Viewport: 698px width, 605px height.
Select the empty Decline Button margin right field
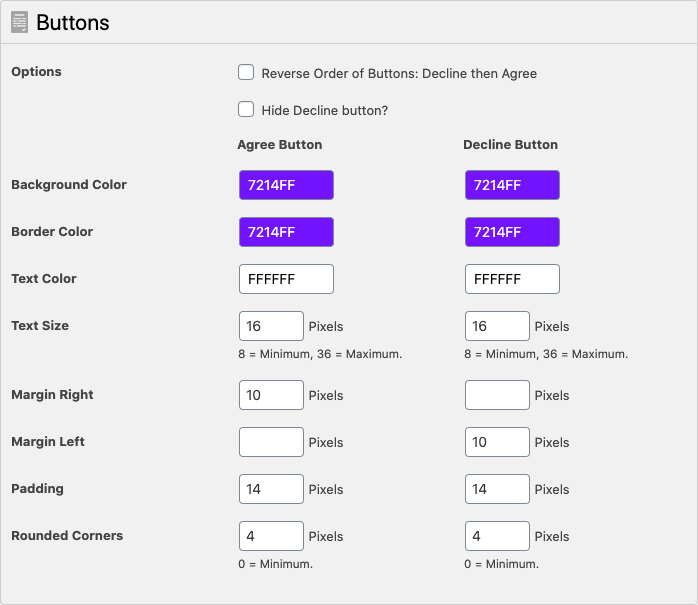tap(497, 395)
